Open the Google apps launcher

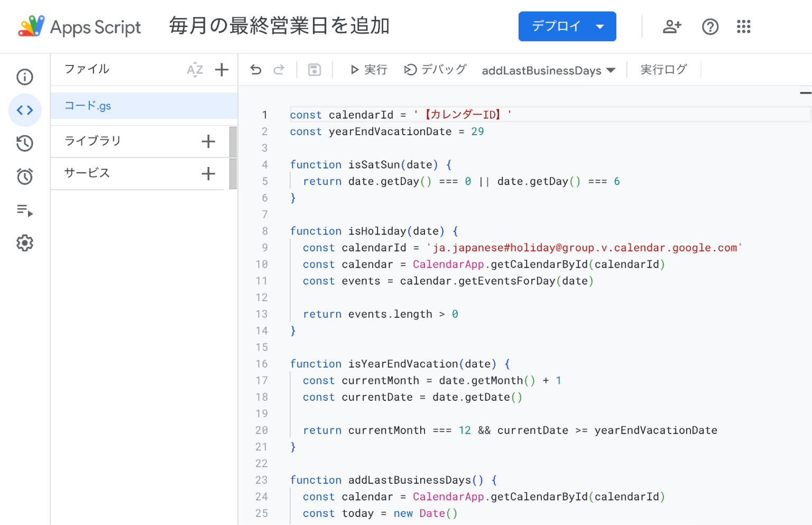(x=743, y=26)
